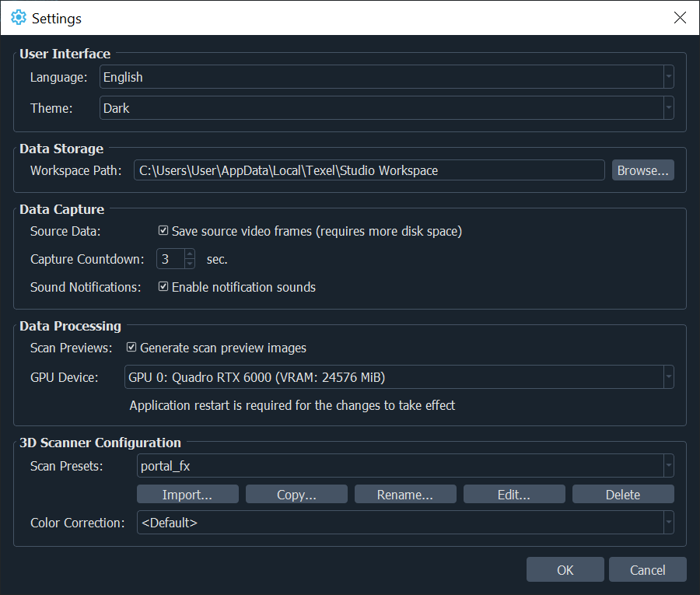Uncheck Generate scan preview images
The image size is (700, 595).
[131, 348]
